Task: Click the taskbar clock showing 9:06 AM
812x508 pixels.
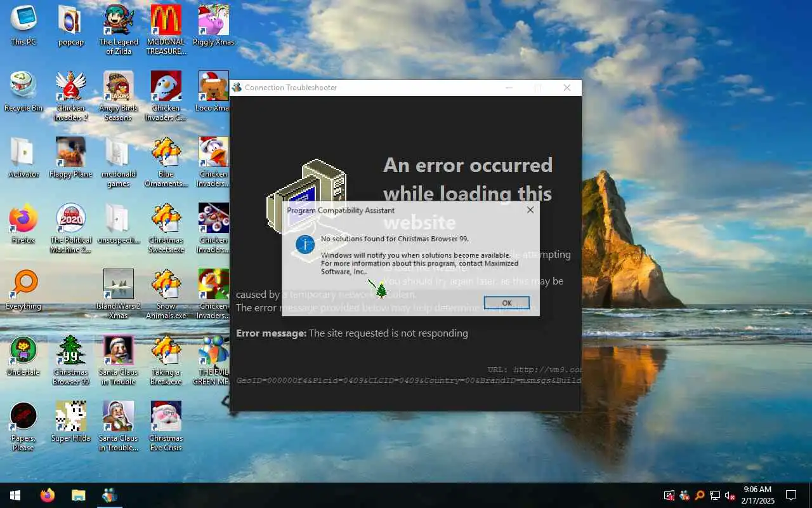Action: pos(757,495)
